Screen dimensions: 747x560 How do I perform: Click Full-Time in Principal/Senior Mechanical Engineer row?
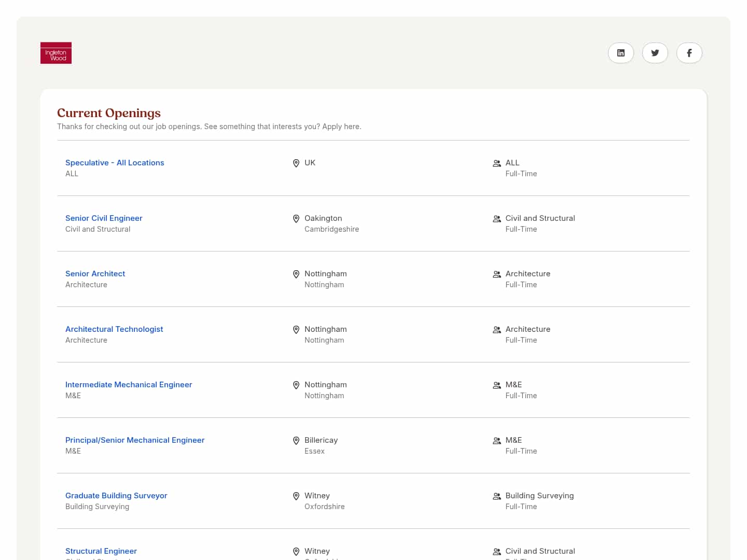[x=521, y=451]
